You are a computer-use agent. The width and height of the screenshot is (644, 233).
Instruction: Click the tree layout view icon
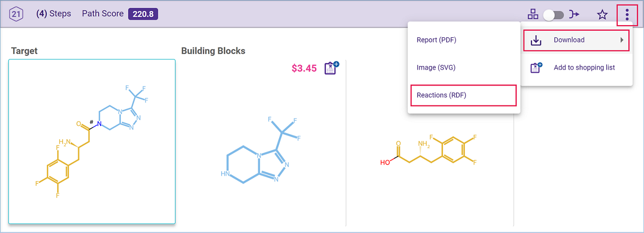click(x=533, y=14)
